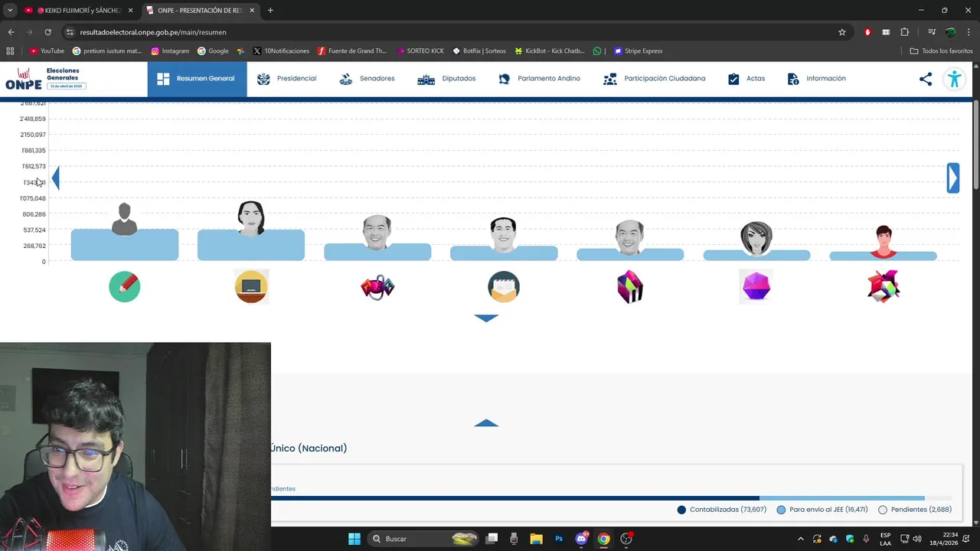The height and width of the screenshot is (551, 980).
Task: Show hidden system tray icons
Action: tap(802, 539)
